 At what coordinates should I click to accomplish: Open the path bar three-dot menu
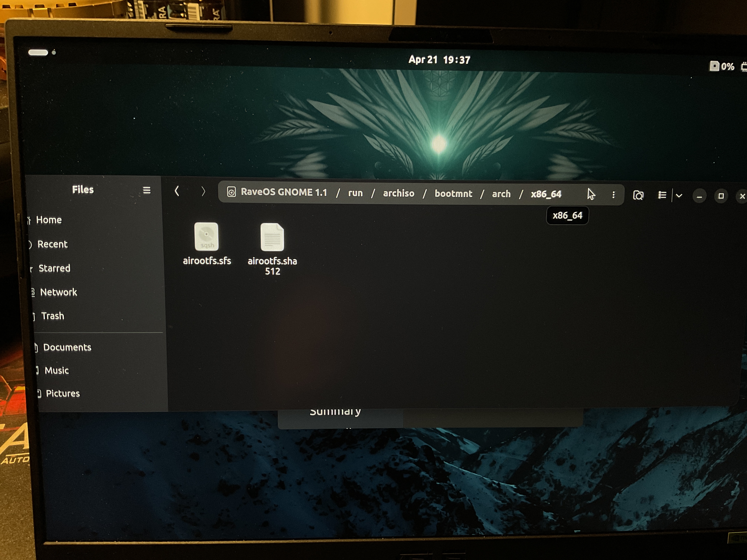click(x=613, y=195)
